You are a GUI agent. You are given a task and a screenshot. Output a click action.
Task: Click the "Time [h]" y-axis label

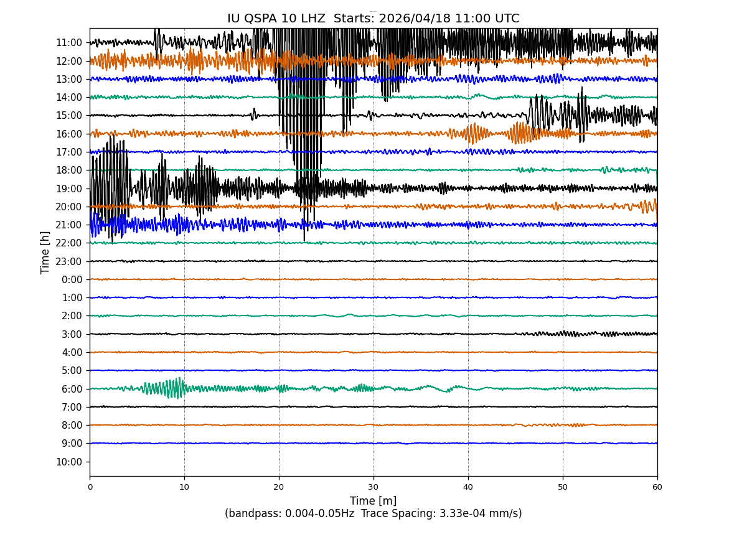pyautogui.click(x=45, y=252)
